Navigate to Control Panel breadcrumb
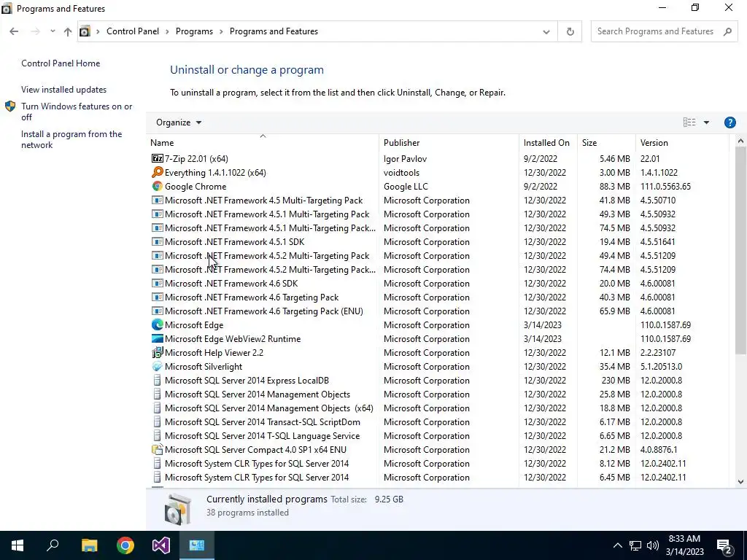 (x=133, y=31)
